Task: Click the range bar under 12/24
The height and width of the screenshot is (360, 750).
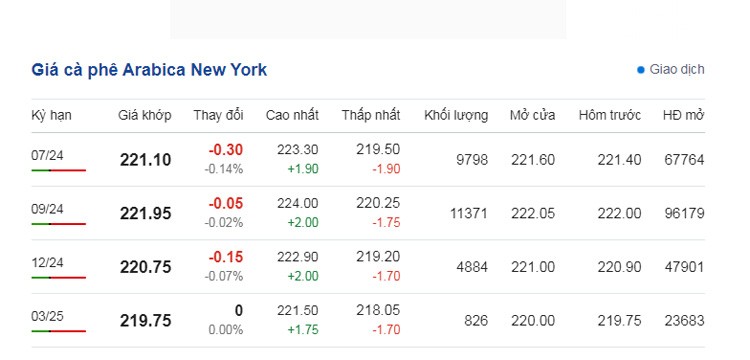Action: coord(59,277)
